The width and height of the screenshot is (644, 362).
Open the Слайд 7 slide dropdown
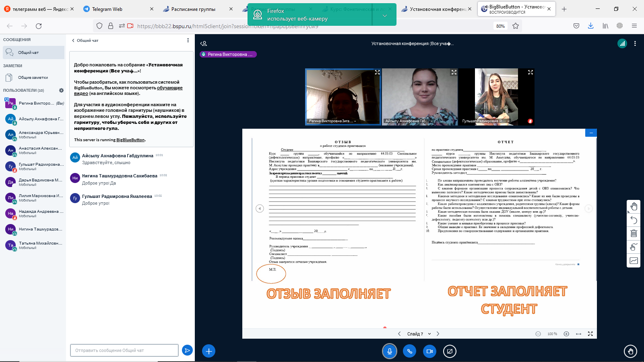pos(419,334)
